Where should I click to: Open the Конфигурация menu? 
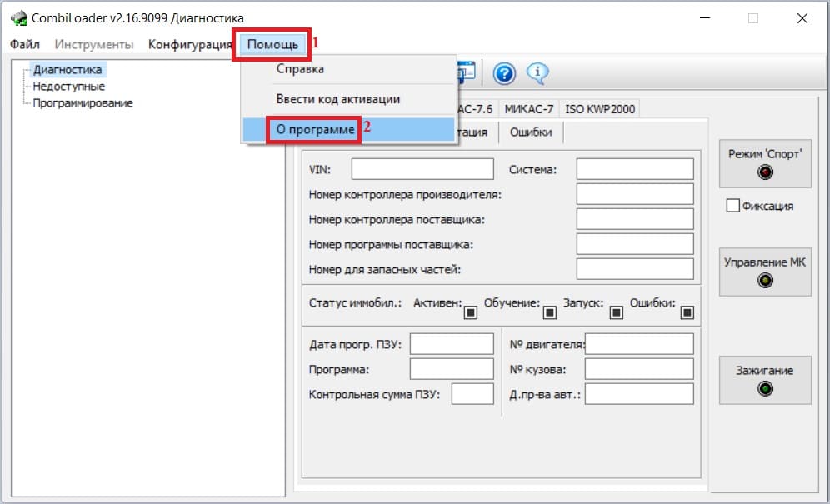click(x=190, y=44)
